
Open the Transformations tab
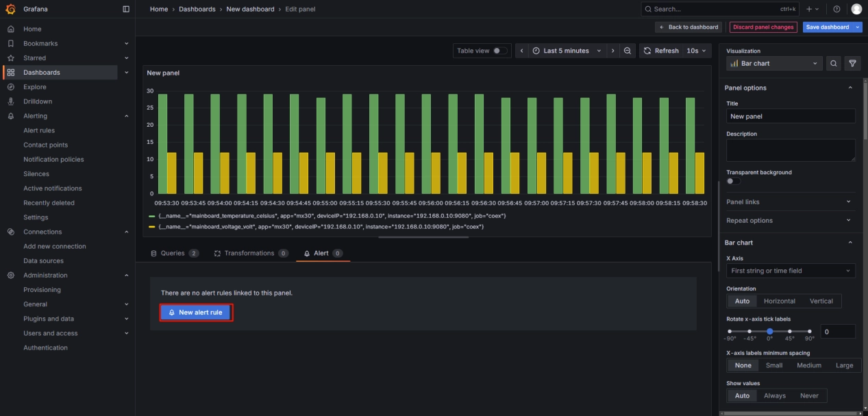pyautogui.click(x=251, y=253)
